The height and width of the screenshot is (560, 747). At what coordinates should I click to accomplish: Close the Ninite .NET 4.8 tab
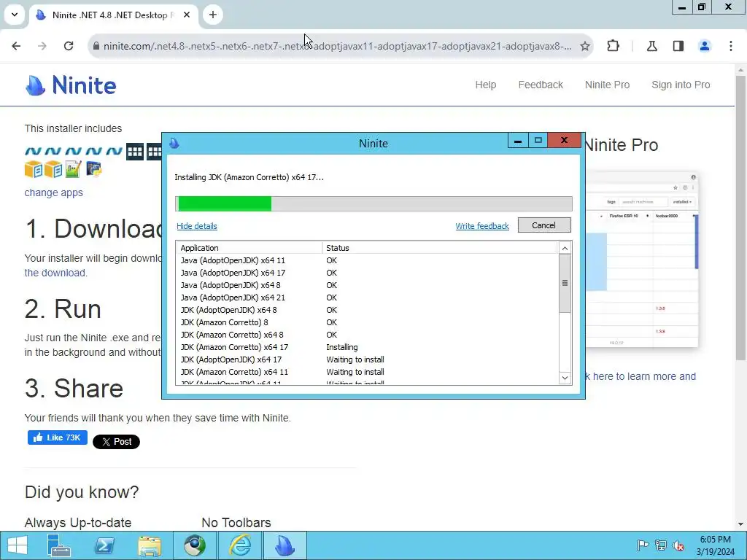[x=187, y=15]
